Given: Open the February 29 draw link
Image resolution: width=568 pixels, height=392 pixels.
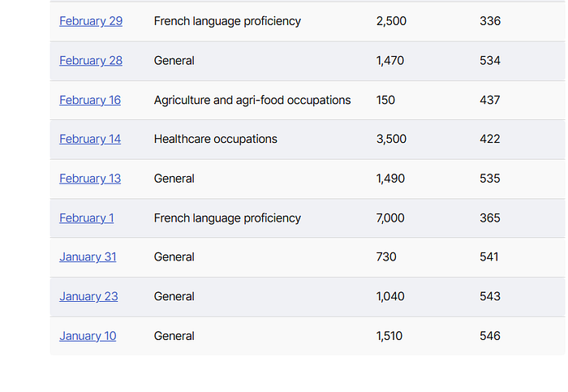Looking at the screenshot, I should [x=91, y=21].
